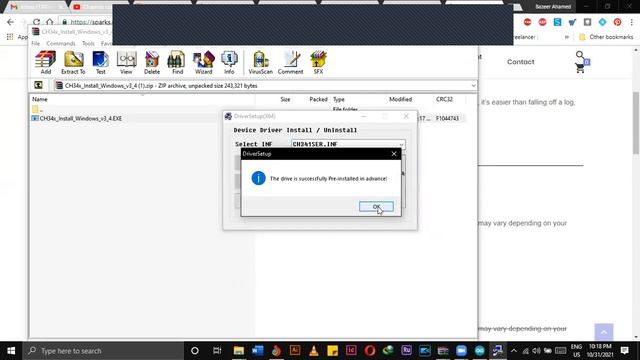This screenshot has width=640, height=360.
Task: Open Cortana from the taskbar
Action: click(195, 351)
